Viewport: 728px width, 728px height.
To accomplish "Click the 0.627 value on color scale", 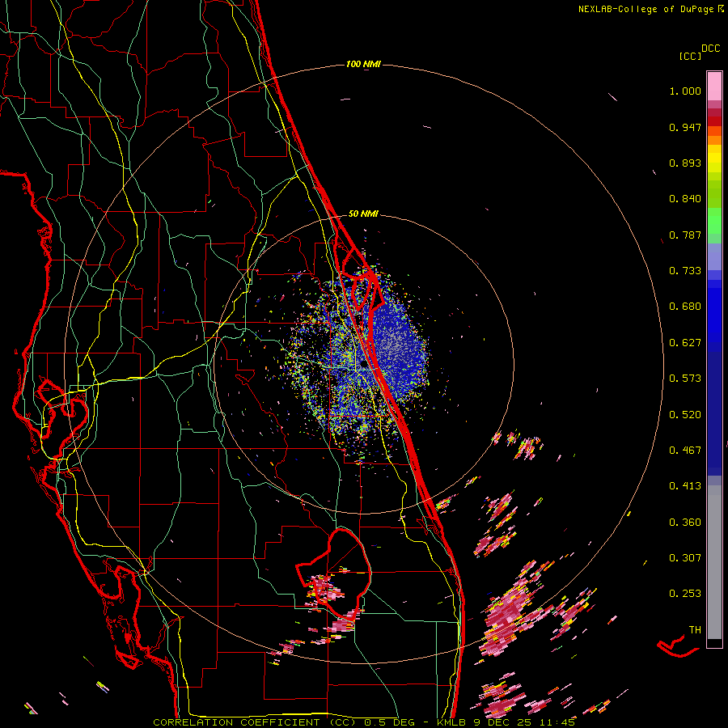I will point(685,343).
